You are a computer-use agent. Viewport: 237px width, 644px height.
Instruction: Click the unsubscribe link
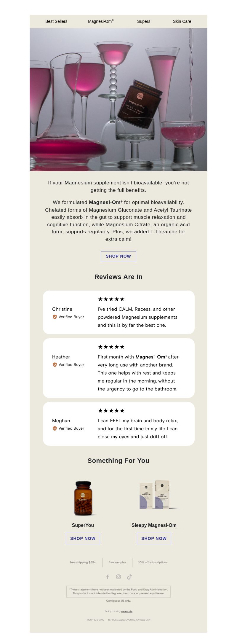click(x=127, y=611)
